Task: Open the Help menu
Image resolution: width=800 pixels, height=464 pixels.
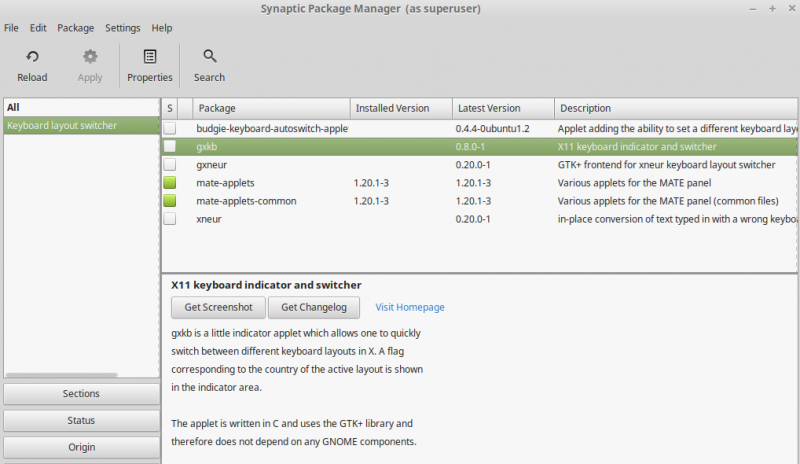Action: [x=162, y=28]
